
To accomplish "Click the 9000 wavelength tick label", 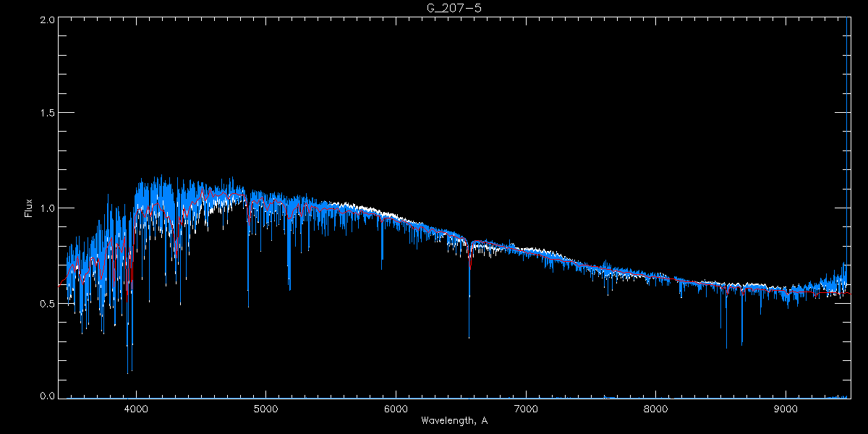I will [x=786, y=409].
